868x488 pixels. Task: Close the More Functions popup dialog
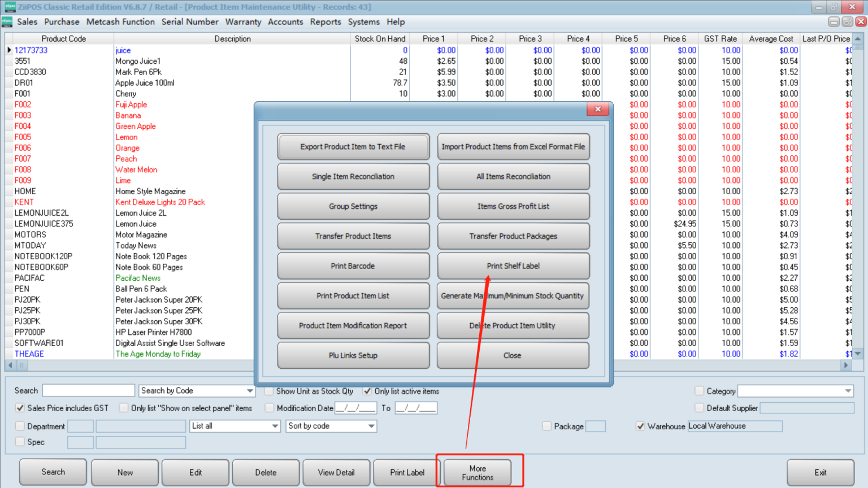(597, 110)
